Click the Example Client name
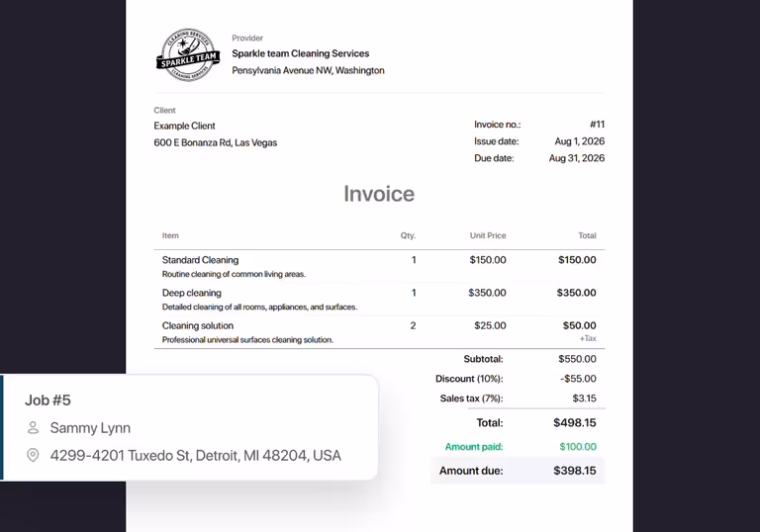 184,126
